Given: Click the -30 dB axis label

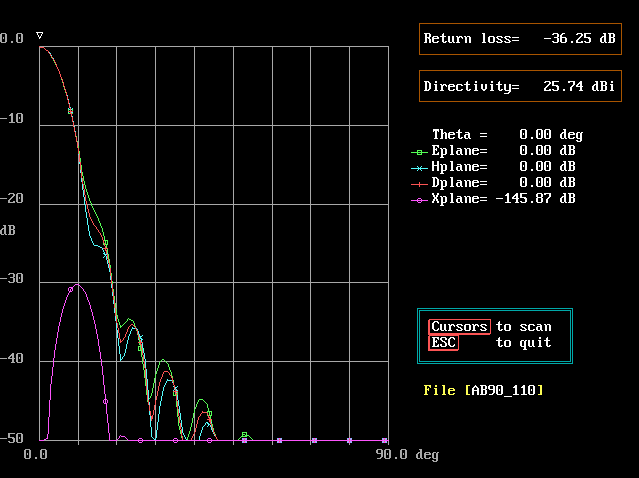Looking at the screenshot, I should coord(12,278).
